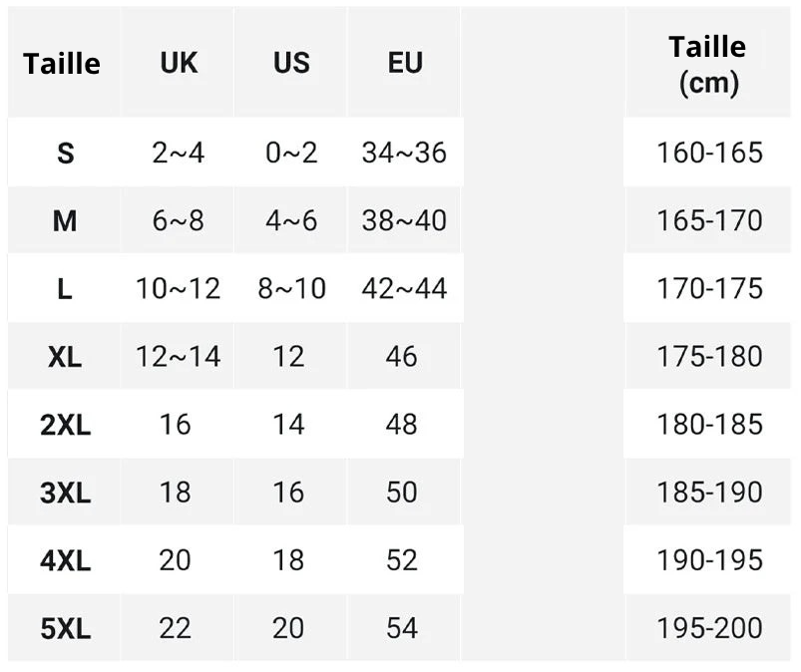Select the 3XL size row label

tap(65, 493)
